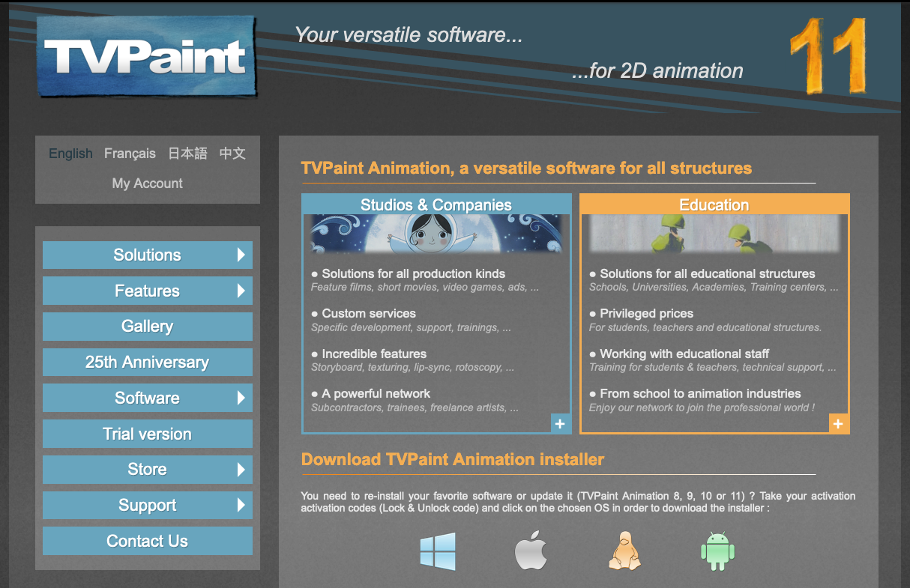Open the 25th Anniversary page
910x588 pixels.
coord(148,362)
